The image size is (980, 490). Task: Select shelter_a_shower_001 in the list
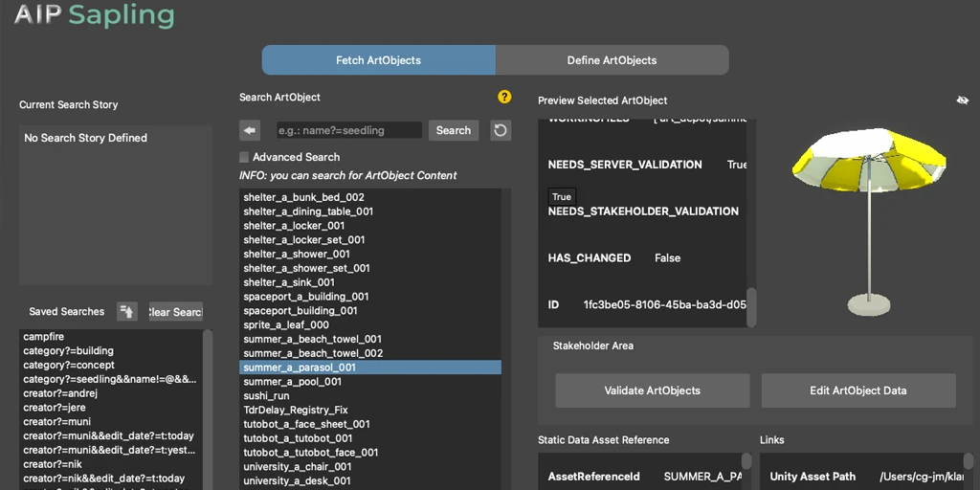(x=370, y=254)
